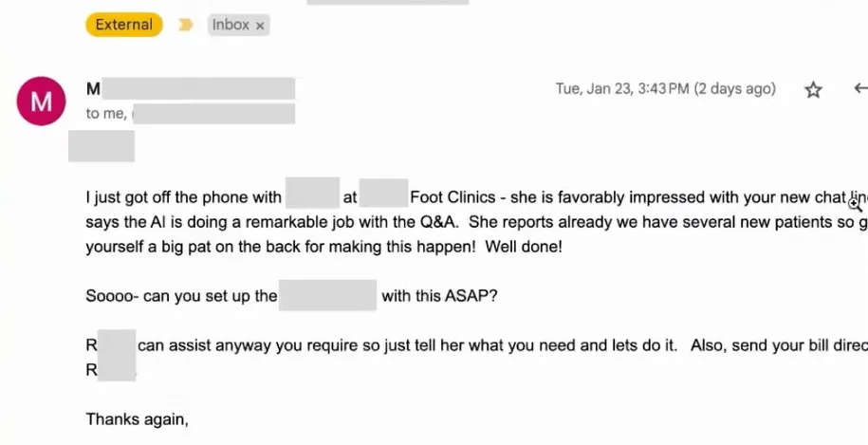Click the redacted block before "with this ASAP?"
Screen dimensions: 868x445
point(328,295)
